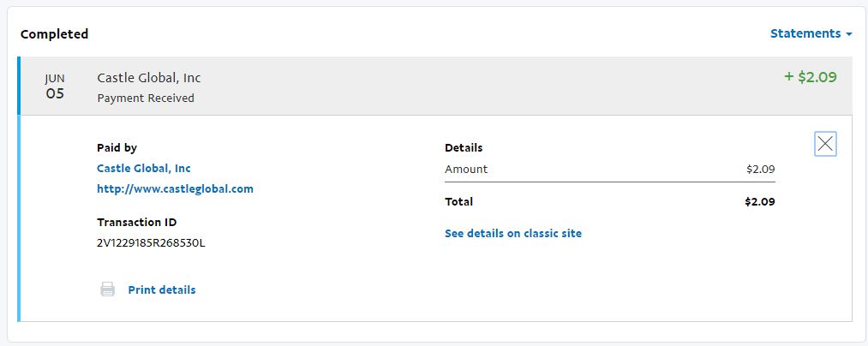
Task: Open See details on classic site
Action: (512, 233)
